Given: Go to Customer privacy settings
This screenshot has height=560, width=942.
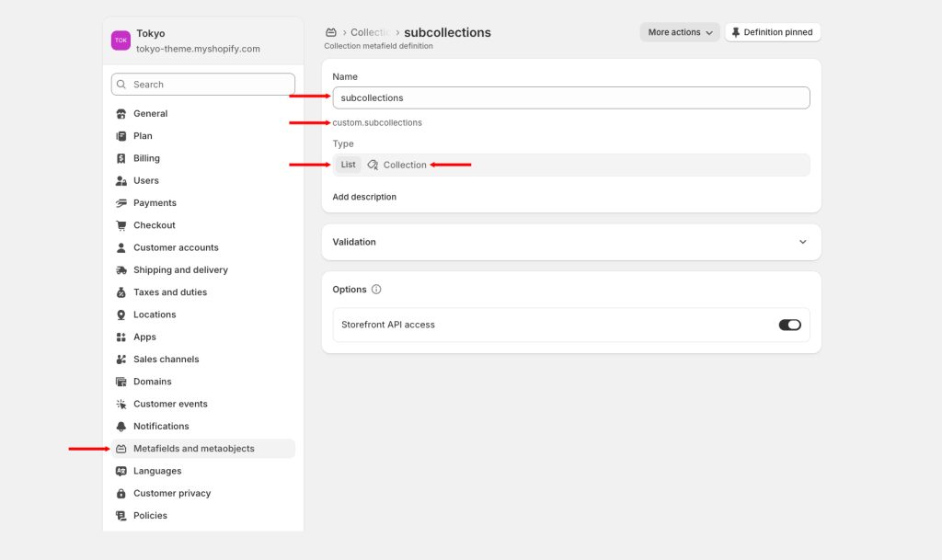Looking at the screenshot, I should click(203, 494).
